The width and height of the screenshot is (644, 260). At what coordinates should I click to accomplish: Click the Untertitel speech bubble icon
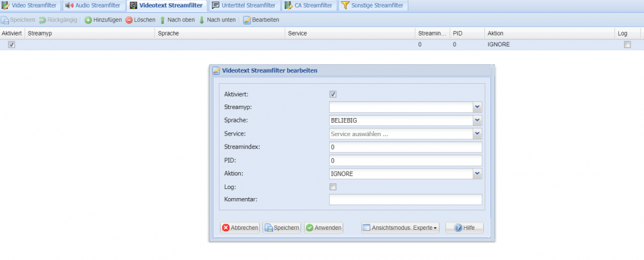tap(216, 6)
